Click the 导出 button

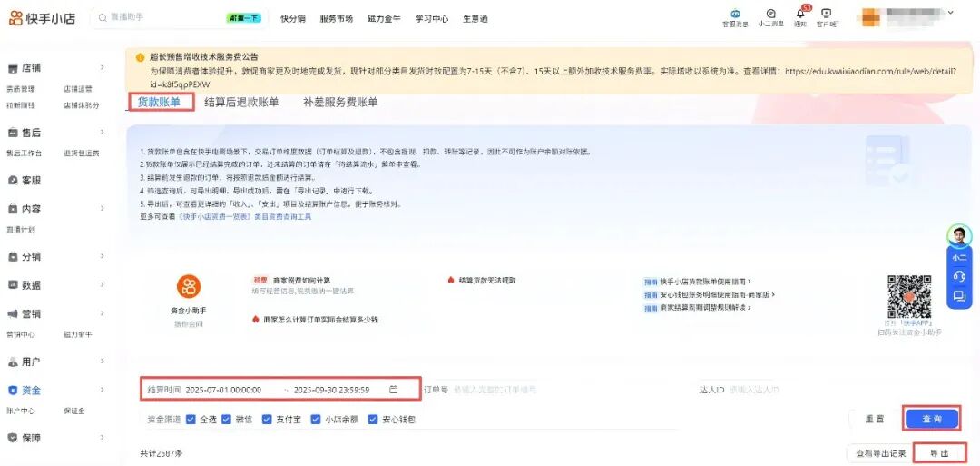[939, 453]
